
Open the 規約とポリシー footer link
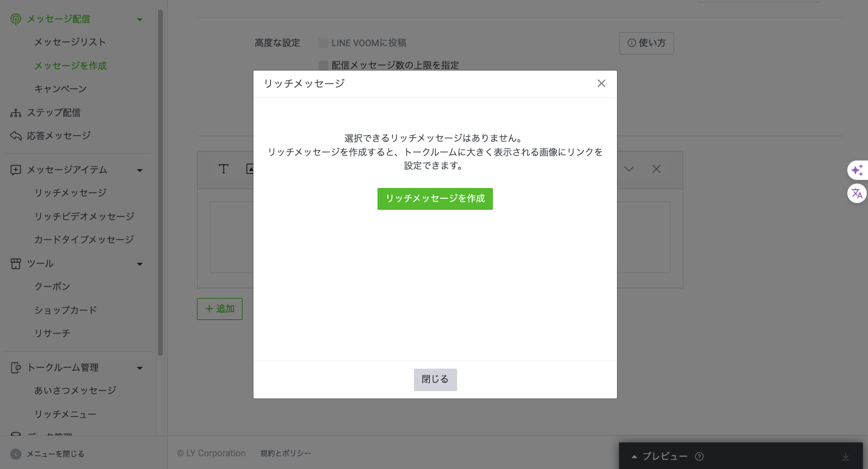tap(286, 453)
